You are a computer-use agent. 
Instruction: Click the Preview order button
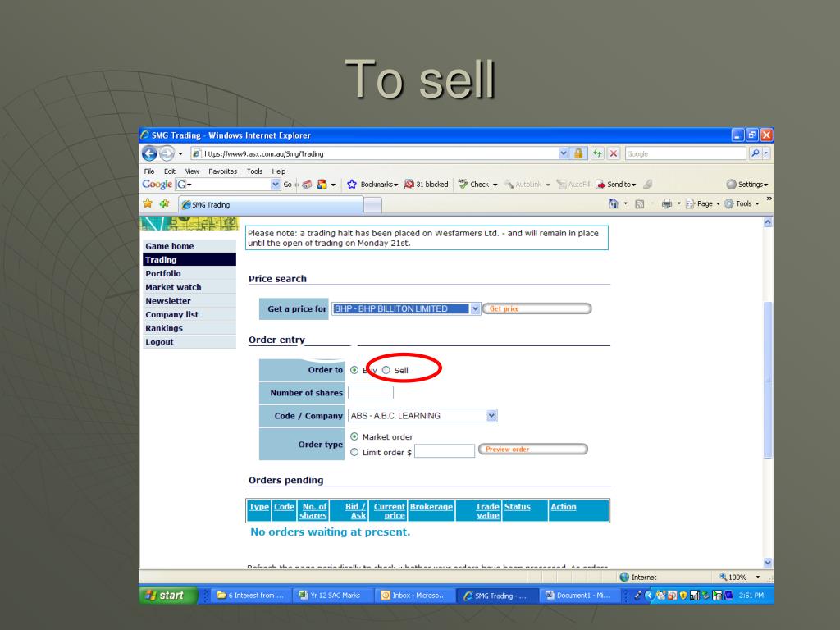click(533, 449)
